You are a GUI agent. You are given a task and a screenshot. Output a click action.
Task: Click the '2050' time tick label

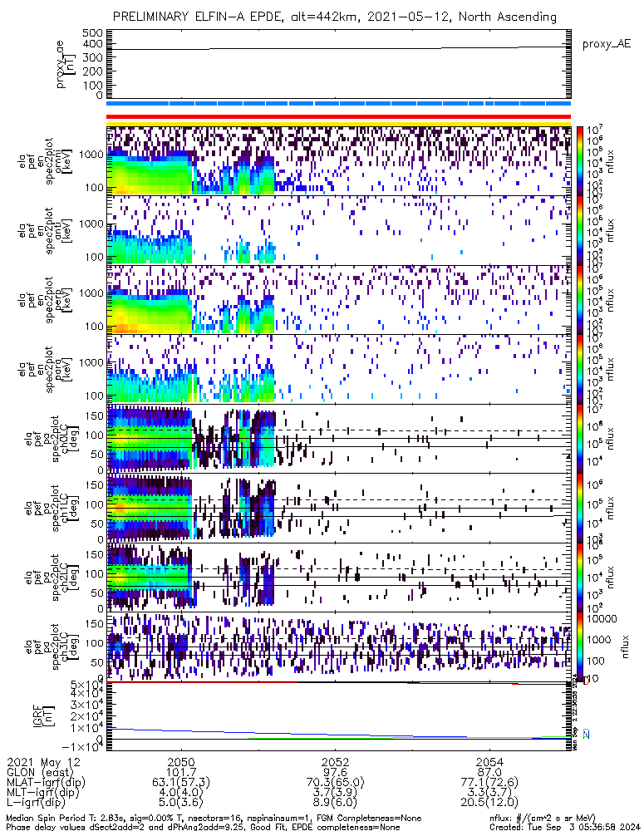(182, 763)
